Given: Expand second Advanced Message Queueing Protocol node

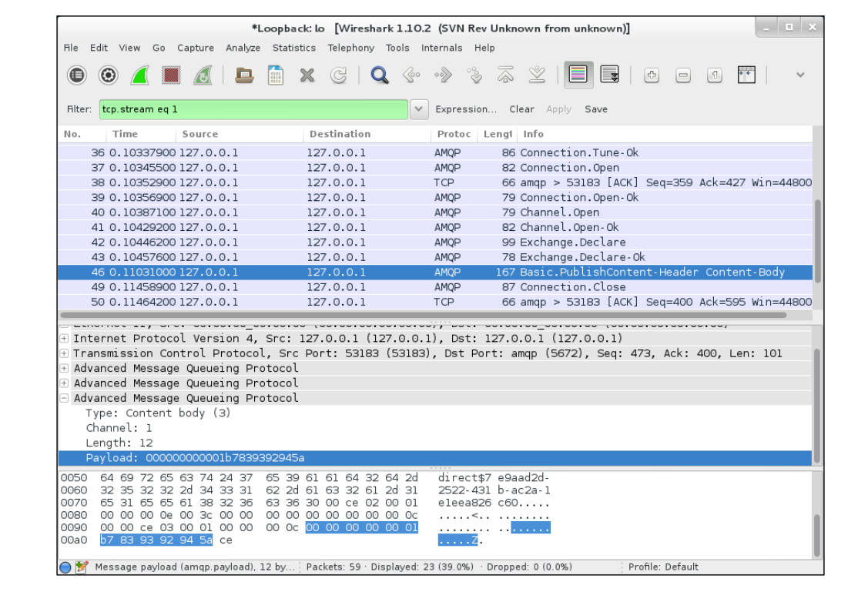Looking at the screenshot, I should [64, 383].
